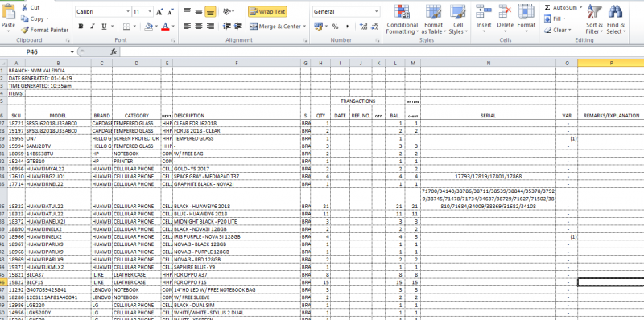644x320 pixels.
Task: Toggle Bottom Align highlighted button
Action: [210, 11]
